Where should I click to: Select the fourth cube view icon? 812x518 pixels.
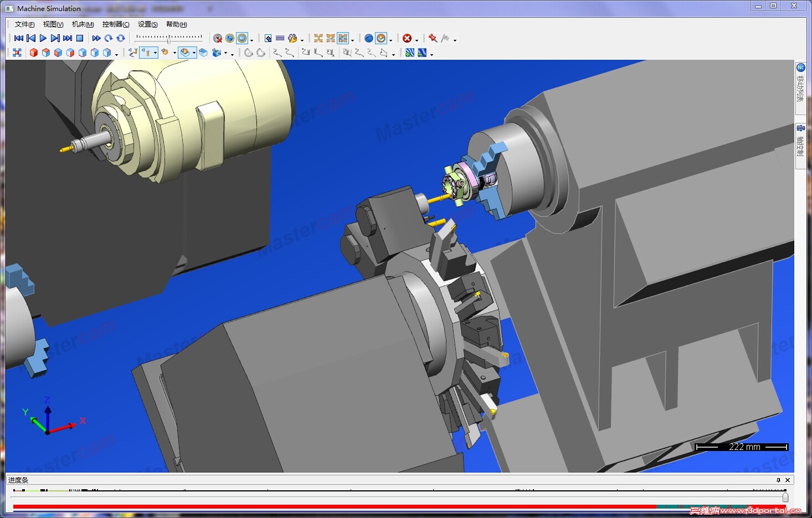tap(70, 53)
